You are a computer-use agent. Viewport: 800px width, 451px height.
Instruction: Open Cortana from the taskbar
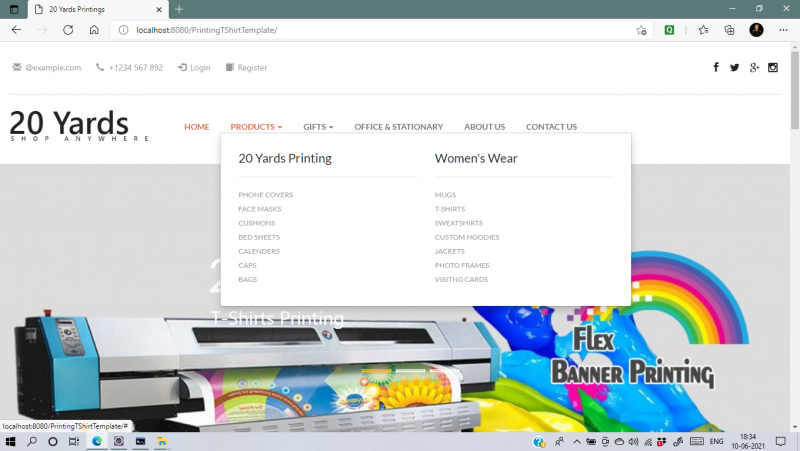tap(53, 441)
